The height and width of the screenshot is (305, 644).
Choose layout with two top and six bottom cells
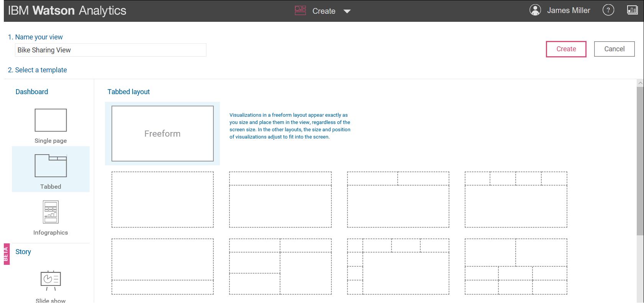click(516, 267)
